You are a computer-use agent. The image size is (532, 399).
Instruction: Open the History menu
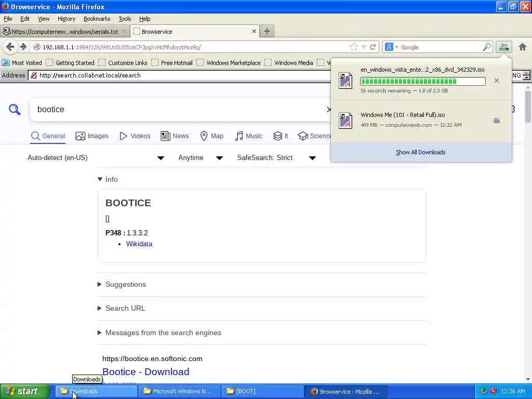(x=66, y=19)
